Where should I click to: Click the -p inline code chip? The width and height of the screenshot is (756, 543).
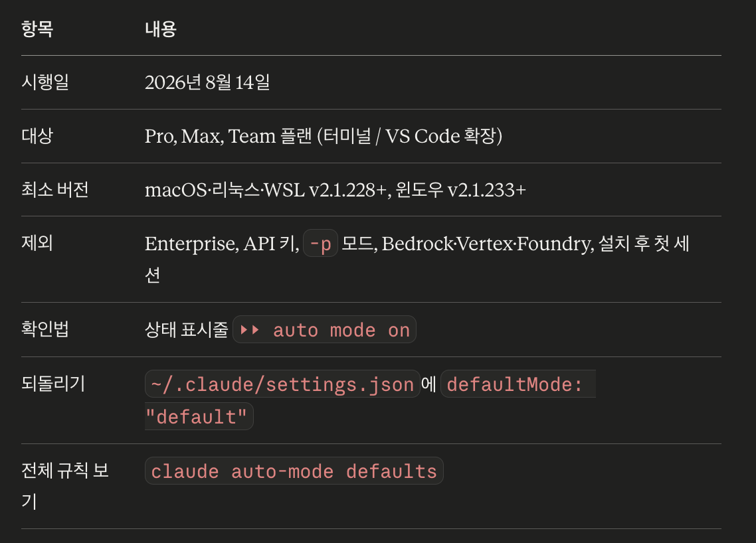click(320, 244)
